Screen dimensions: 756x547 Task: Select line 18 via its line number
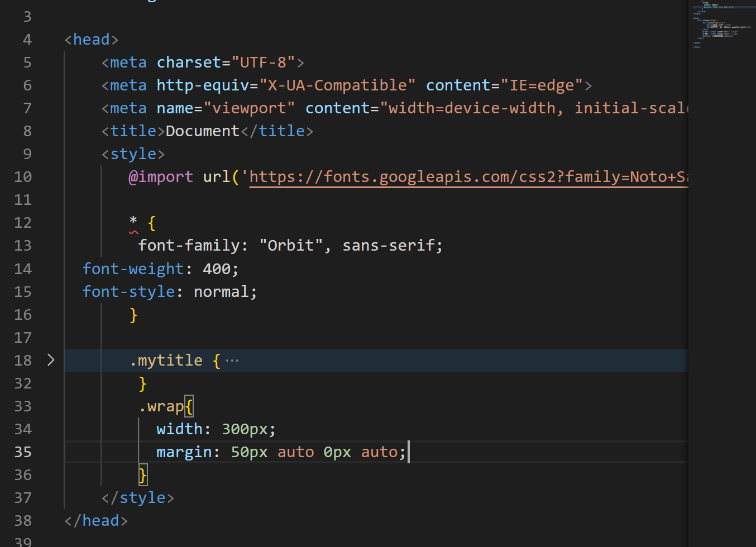[x=23, y=361]
